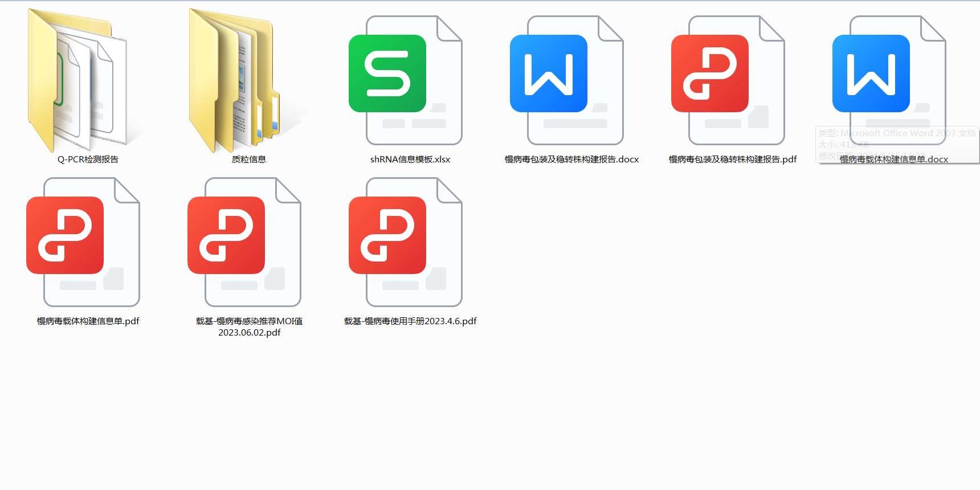This screenshot has height=490, width=980.
Task: Select the 慢病毒载体构建信息单.docx Word icon
Action: tap(889, 80)
